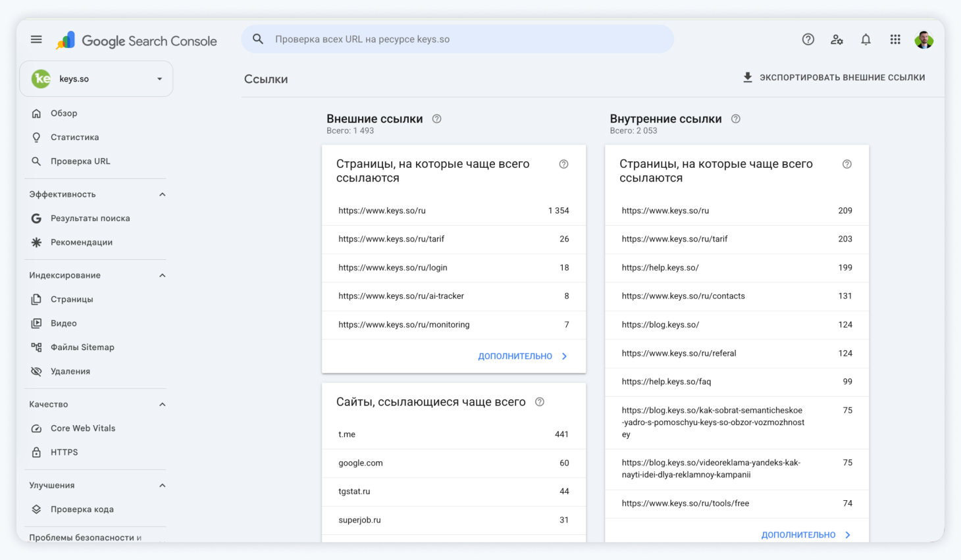Collapse the Качество section
The image size is (961, 560).
click(163, 405)
